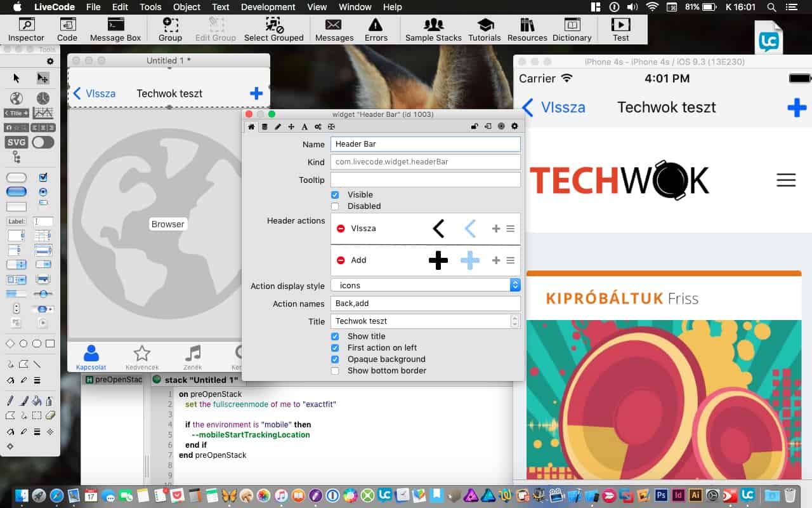Click the black chevron icon for VIssza
Image resolution: width=812 pixels, height=508 pixels.
[438, 229]
